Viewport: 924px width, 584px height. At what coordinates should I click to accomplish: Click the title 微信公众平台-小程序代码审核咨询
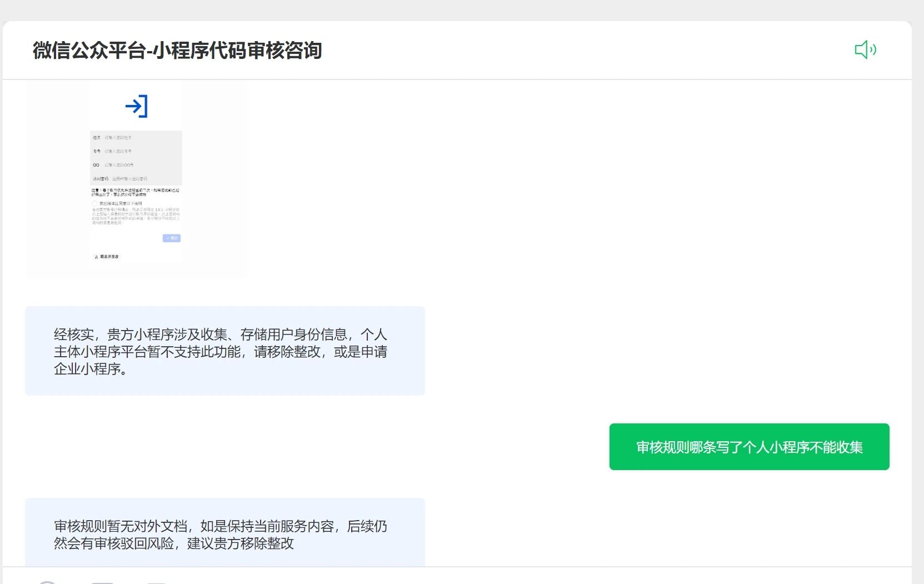[177, 51]
